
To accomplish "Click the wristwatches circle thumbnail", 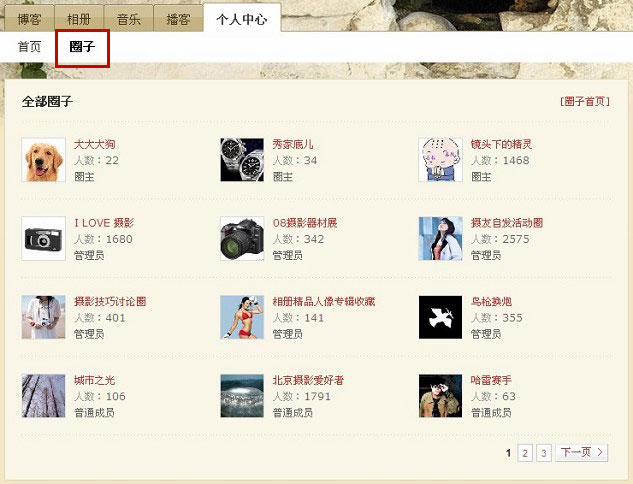I will (x=242, y=160).
